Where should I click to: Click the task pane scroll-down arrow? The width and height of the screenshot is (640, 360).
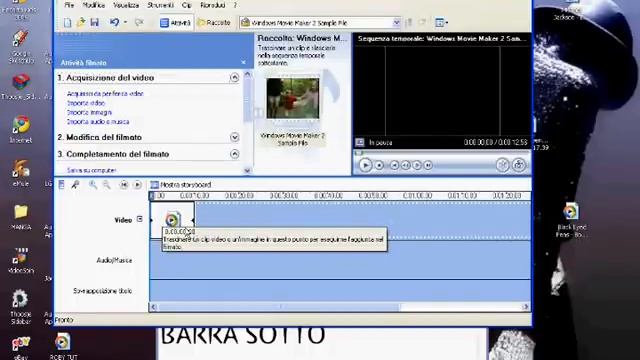(x=247, y=171)
